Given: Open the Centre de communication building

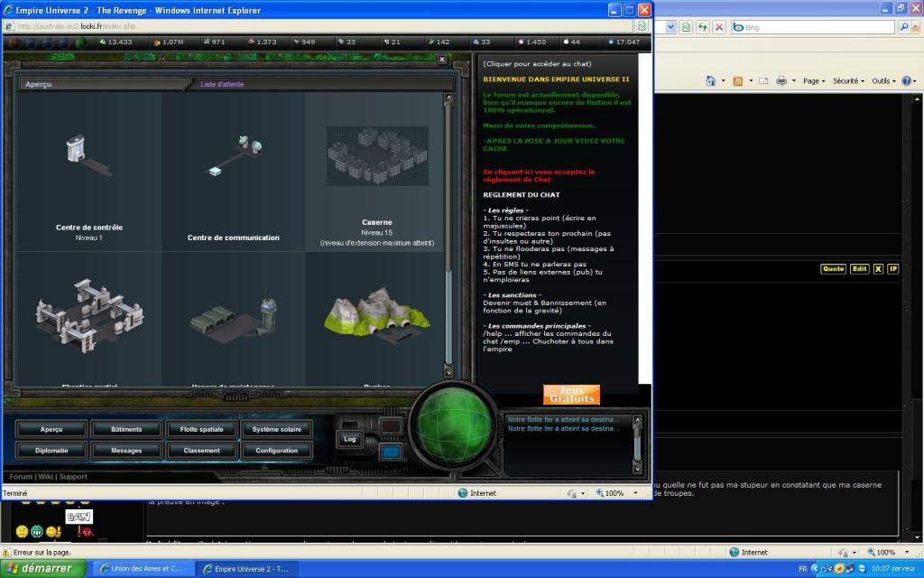Looking at the screenshot, I should (x=234, y=171).
